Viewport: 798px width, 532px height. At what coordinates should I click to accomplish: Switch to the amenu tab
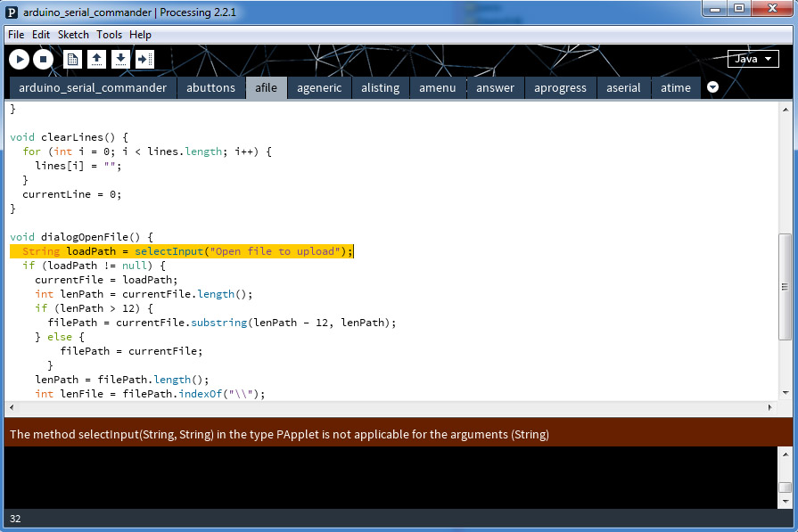pos(437,88)
